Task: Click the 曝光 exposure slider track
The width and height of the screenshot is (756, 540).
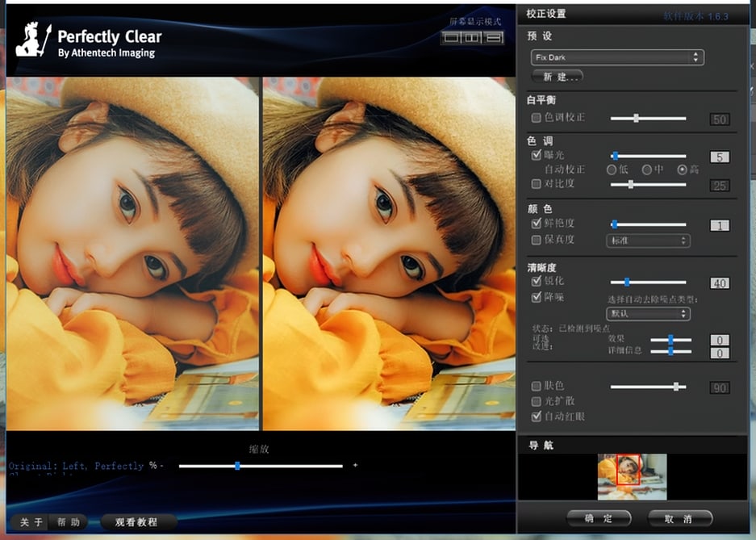Action: click(x=648, y=156)
